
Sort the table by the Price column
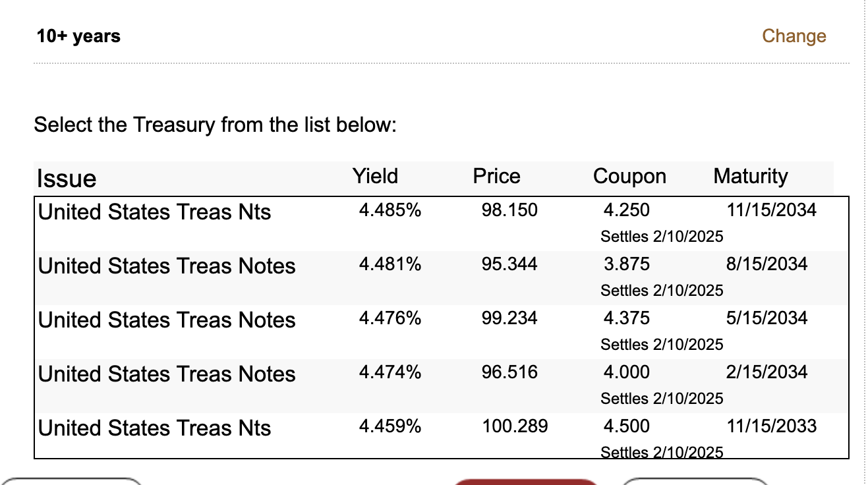(x=496, y=176)
